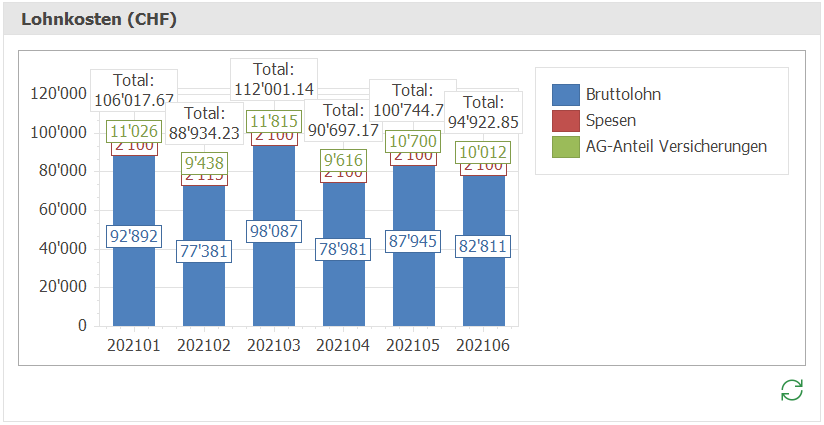824x425 pixels.
Task: Click the Total 94'922.85 label
Action: pos(483,112)
